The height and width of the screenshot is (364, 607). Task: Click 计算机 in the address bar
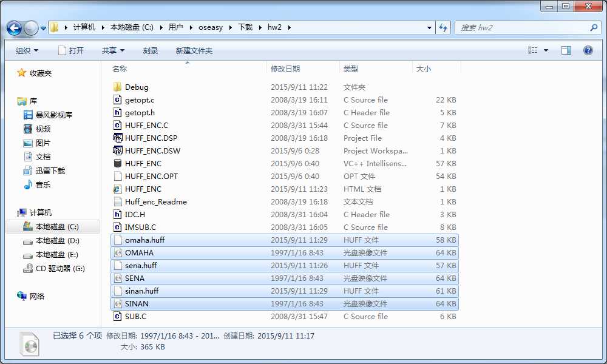pos(84,27)
